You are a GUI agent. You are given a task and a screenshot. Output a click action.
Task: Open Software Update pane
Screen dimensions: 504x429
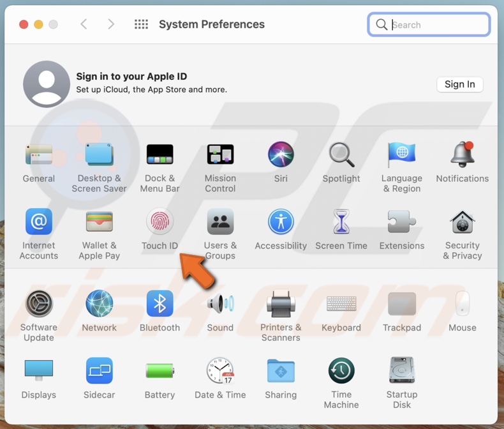(x=39, y=304)
